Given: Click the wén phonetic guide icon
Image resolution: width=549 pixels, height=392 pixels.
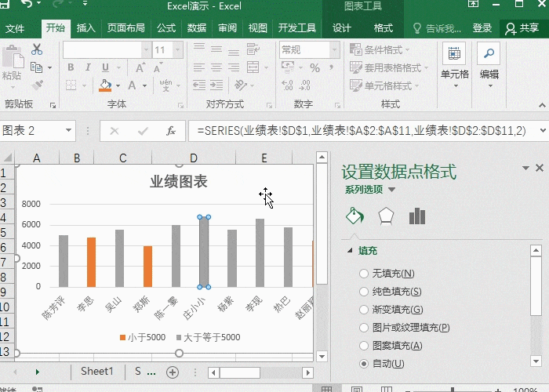Looking at the screenshot, I should coord(165,85).
